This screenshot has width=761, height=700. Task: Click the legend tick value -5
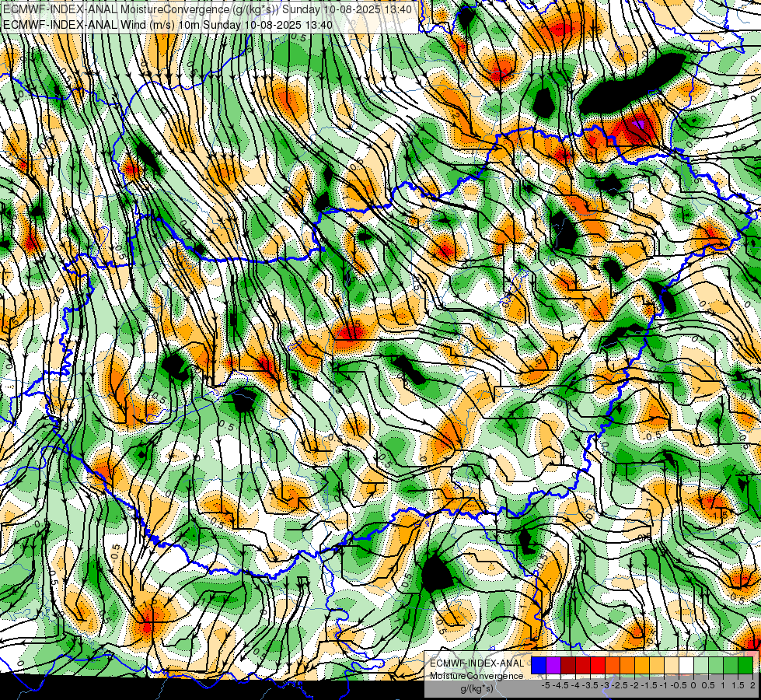coord(546,685)
